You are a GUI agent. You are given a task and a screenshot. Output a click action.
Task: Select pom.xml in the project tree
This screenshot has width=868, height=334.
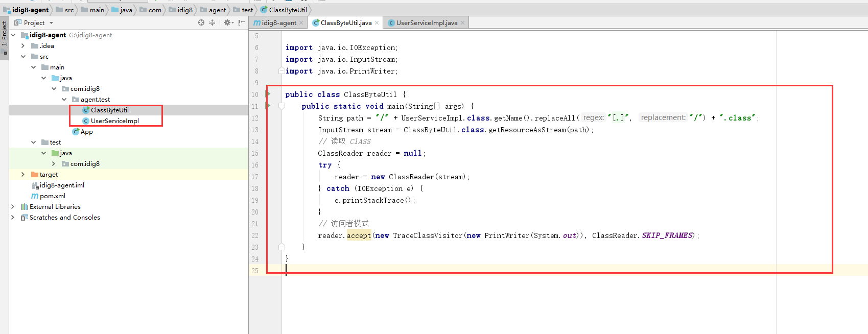(53, 196)
